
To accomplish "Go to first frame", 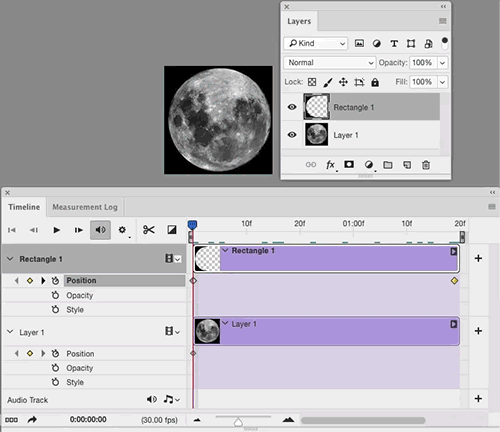I will (x=12, y=230).
